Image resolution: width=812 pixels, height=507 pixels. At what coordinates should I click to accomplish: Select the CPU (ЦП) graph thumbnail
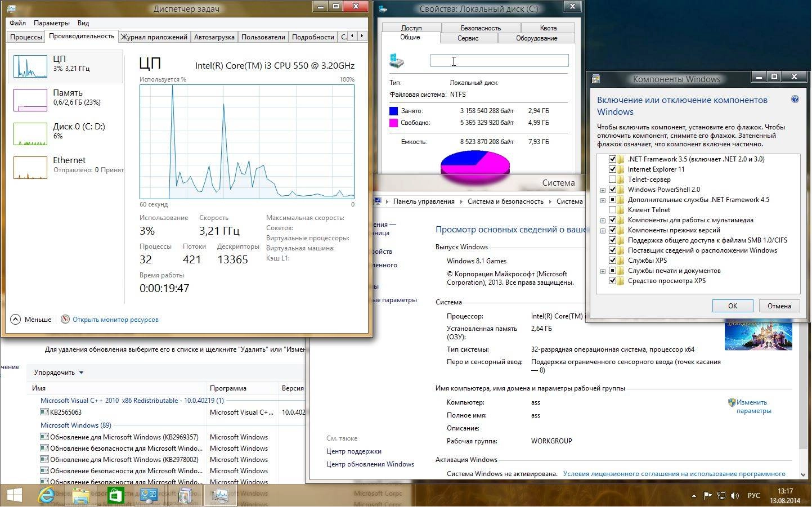point(30,66)
